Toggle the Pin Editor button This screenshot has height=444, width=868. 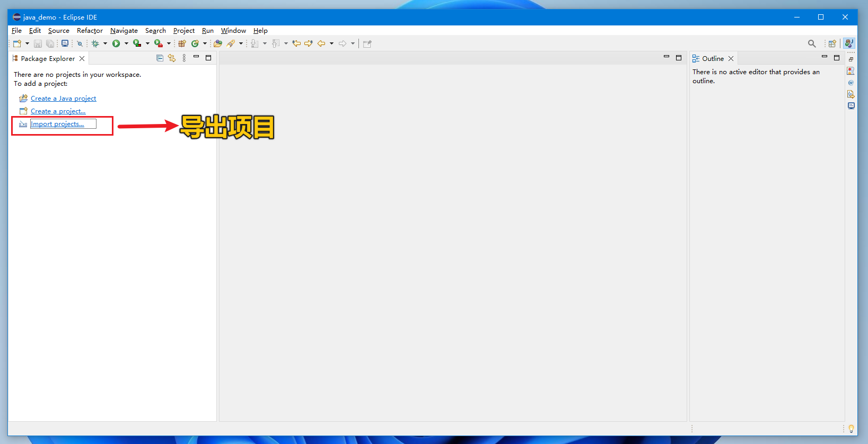click(x=367, y=43)
